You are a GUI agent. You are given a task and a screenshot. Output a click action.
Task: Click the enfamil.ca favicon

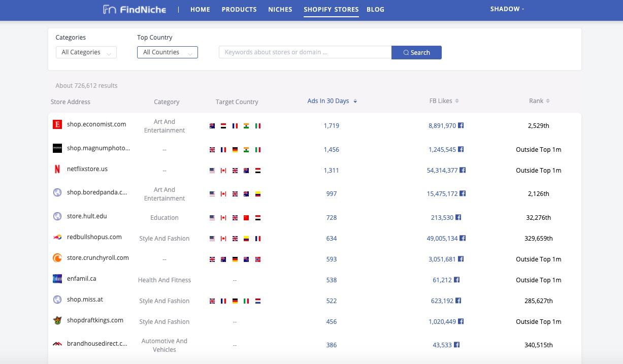click(x=57, y=279)
